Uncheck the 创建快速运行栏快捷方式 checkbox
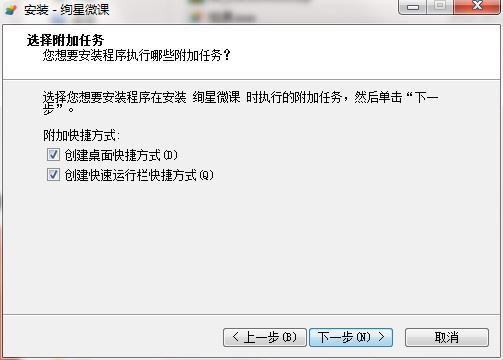 [53, 174]
